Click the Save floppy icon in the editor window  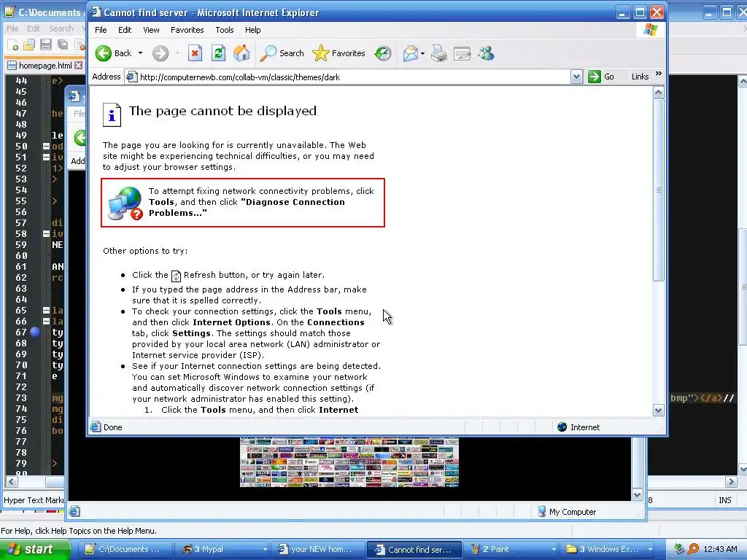tap(46, 45)
